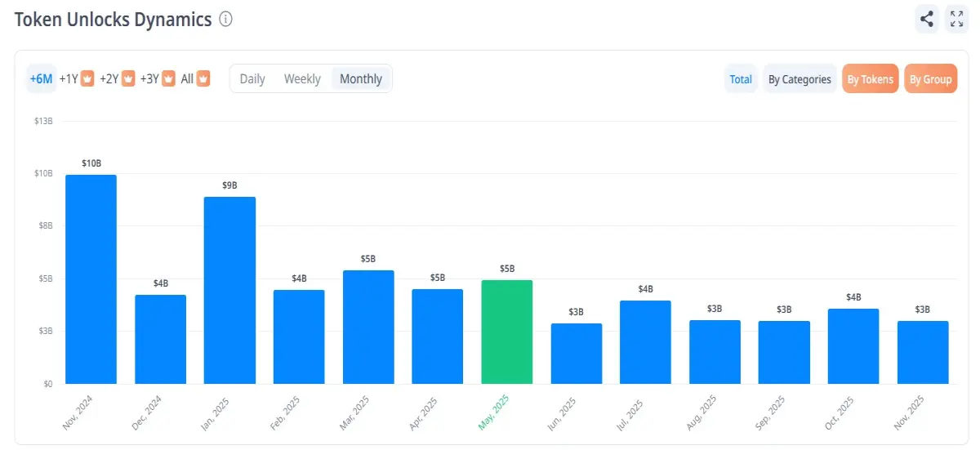Click the crown icon next to +1Y
This screenshot has width=980, height=450.
pos(87,79)
